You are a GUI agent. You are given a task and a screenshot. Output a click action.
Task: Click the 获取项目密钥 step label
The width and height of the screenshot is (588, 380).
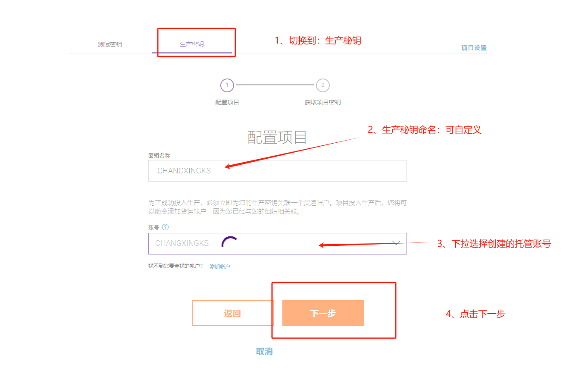322,102
